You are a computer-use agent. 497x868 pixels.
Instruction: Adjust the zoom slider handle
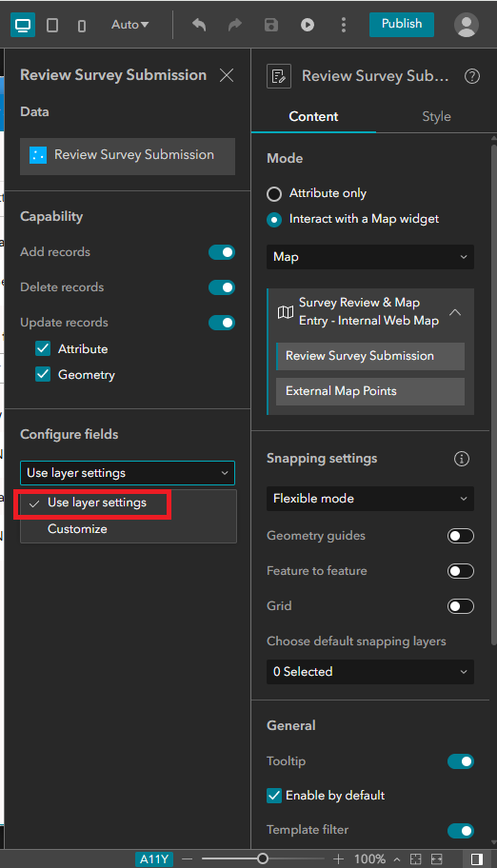[263, 858]
